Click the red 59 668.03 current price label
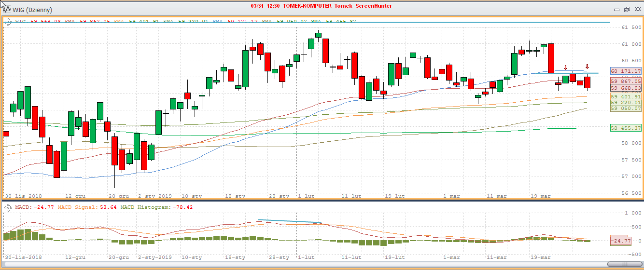 pos(626,88)
